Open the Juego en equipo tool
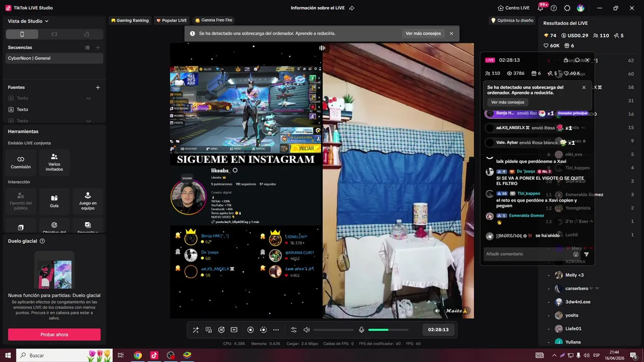 (88, 201)
